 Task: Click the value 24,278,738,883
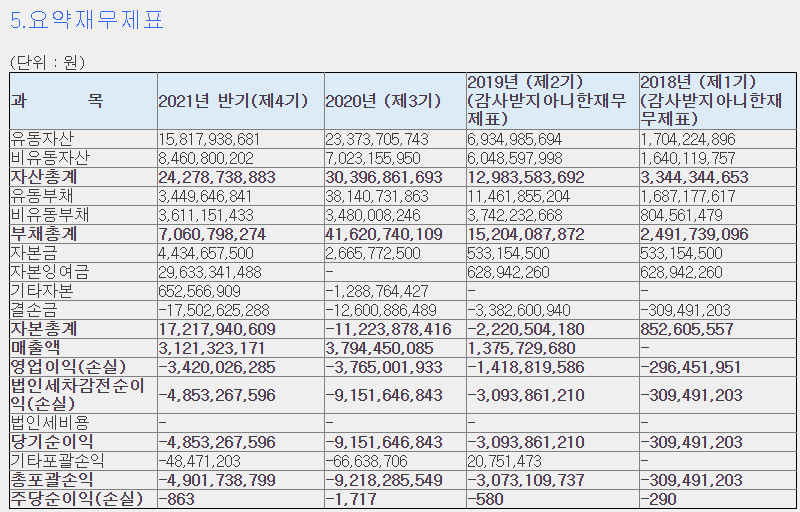(x=217, y=177)
